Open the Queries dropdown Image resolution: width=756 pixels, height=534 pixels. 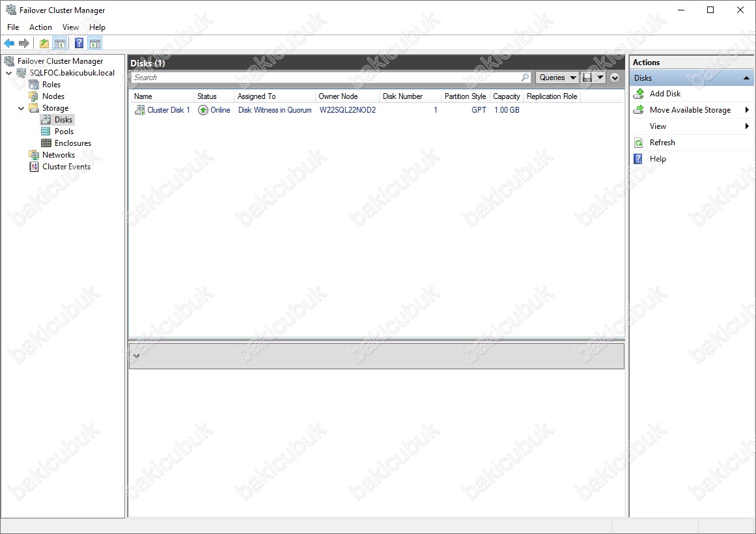(x=557, y=77)
